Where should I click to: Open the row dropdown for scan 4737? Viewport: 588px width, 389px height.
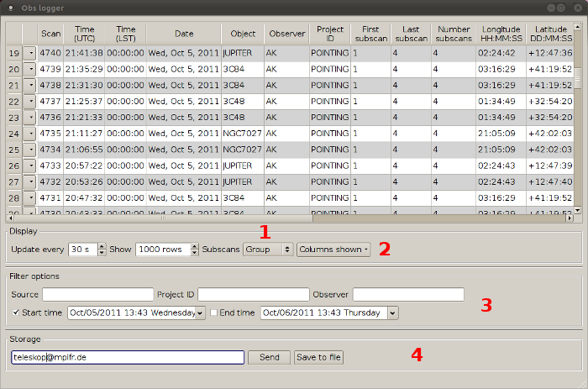29,102
